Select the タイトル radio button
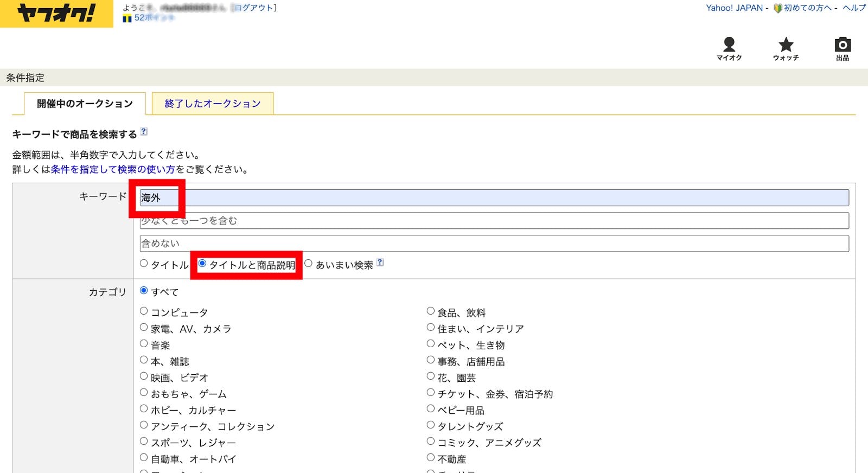868x473 pixels. [x=144, y=264]
